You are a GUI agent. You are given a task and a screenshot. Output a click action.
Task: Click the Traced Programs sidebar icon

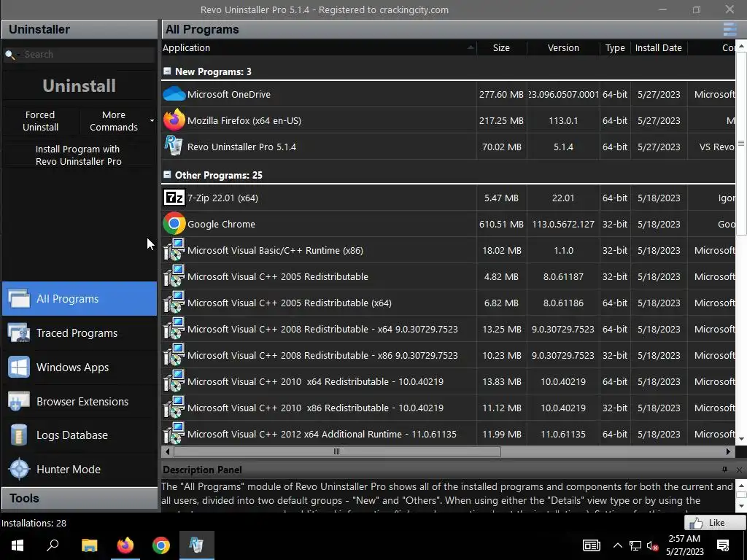point(19,332)
